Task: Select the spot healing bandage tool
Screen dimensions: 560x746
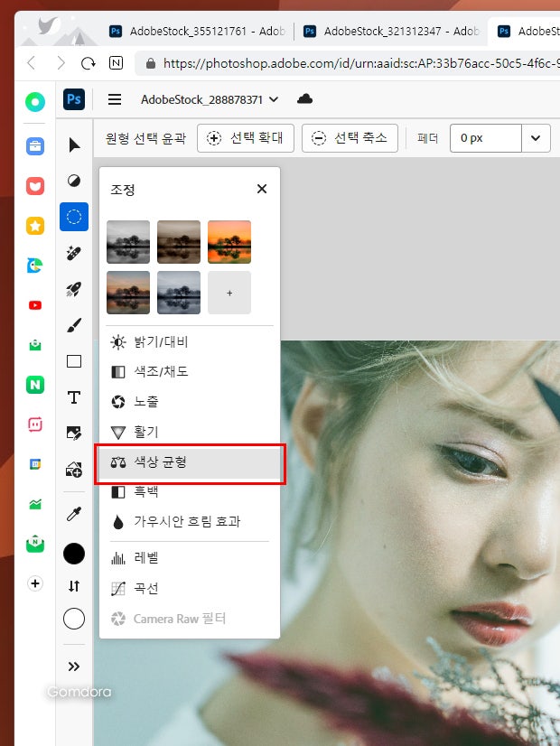Action: [x=74, y=253]
